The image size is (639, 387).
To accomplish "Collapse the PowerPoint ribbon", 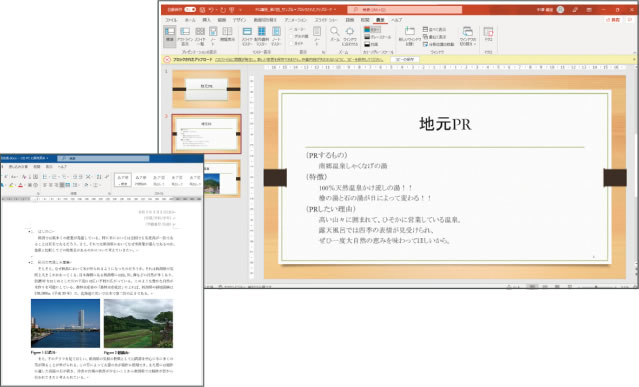I will coord(634,52).
